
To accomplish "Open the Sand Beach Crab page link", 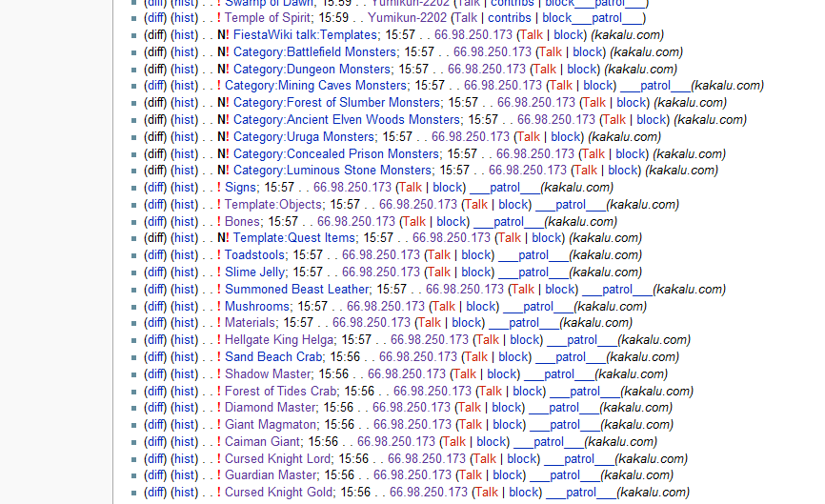I will pyautogui.click(x=273, y=357).
